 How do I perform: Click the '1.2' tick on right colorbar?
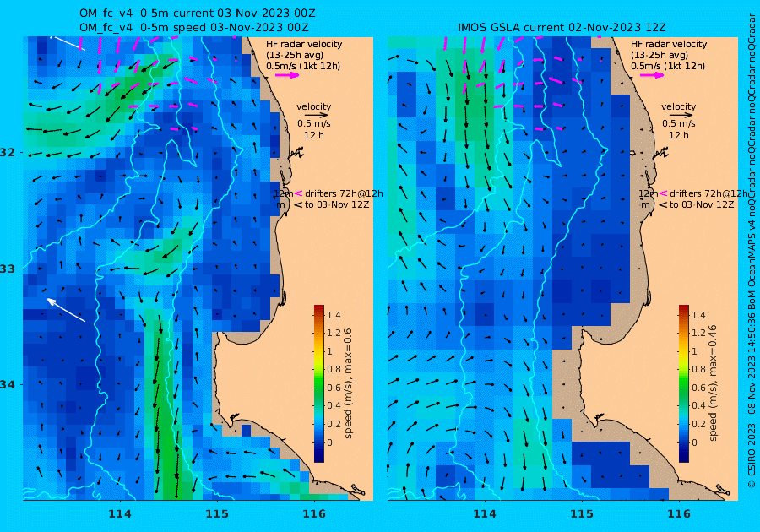click(698, 334)
